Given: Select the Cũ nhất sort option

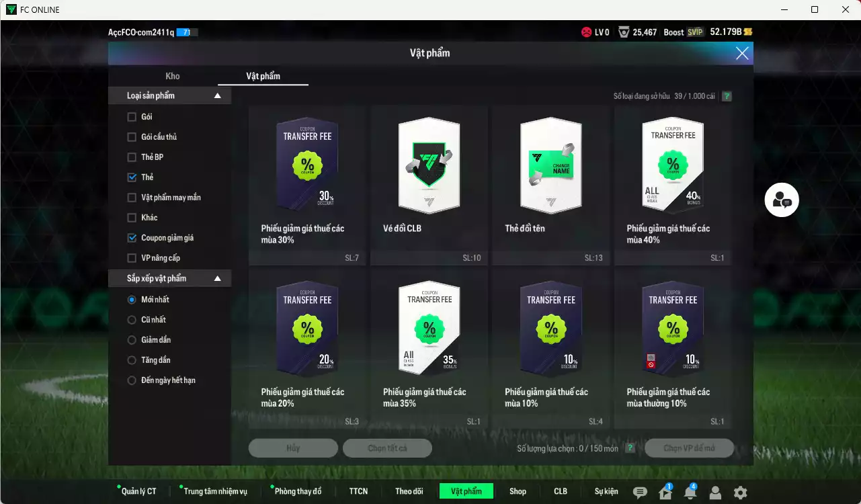Looking at the screenshot, I should (x=132, y=320).
